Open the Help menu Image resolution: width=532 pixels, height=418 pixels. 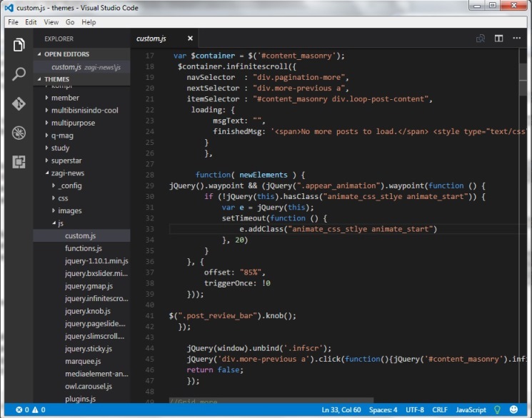coord(89,22)
